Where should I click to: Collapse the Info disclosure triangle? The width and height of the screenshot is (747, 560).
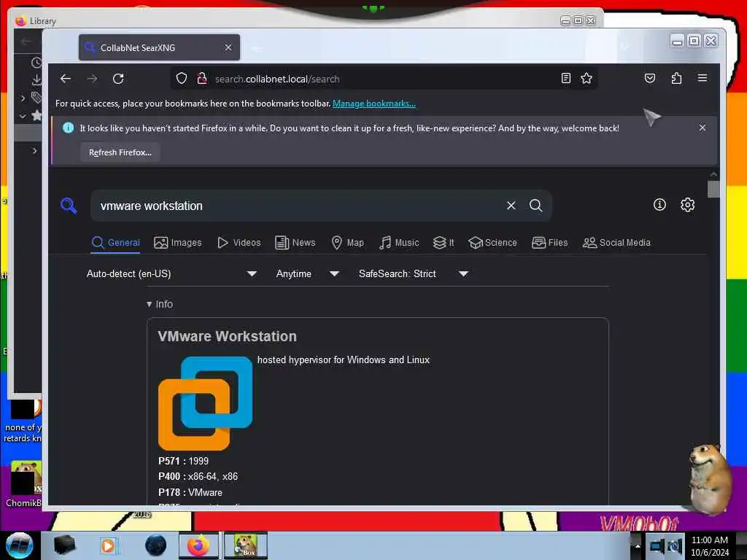point(149,304)
